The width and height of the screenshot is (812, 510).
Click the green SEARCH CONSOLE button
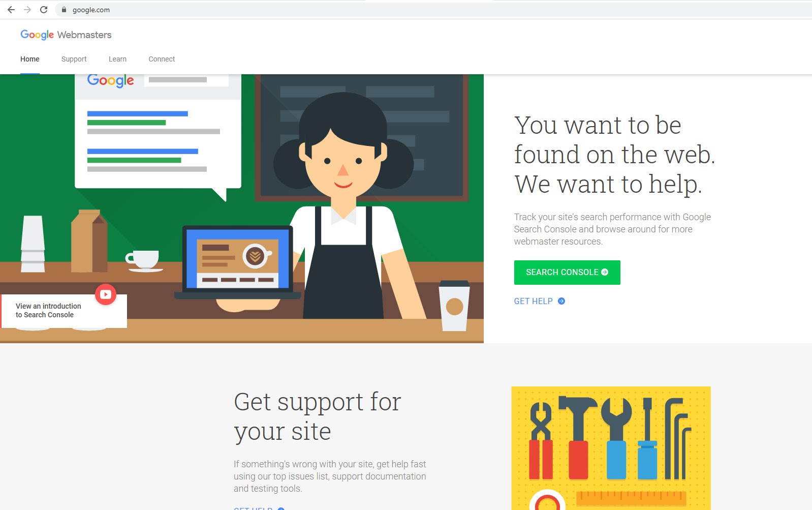coord(567,273)
